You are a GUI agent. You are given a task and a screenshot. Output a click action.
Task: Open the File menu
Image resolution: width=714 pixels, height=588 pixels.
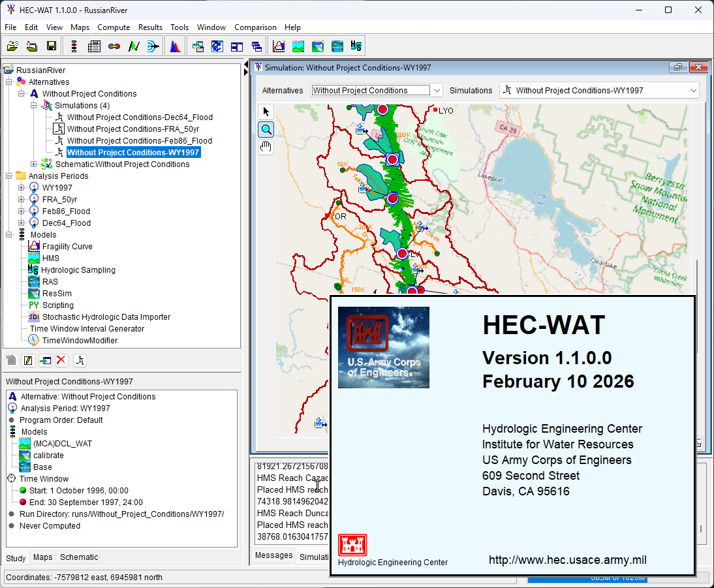pos(10,27)
